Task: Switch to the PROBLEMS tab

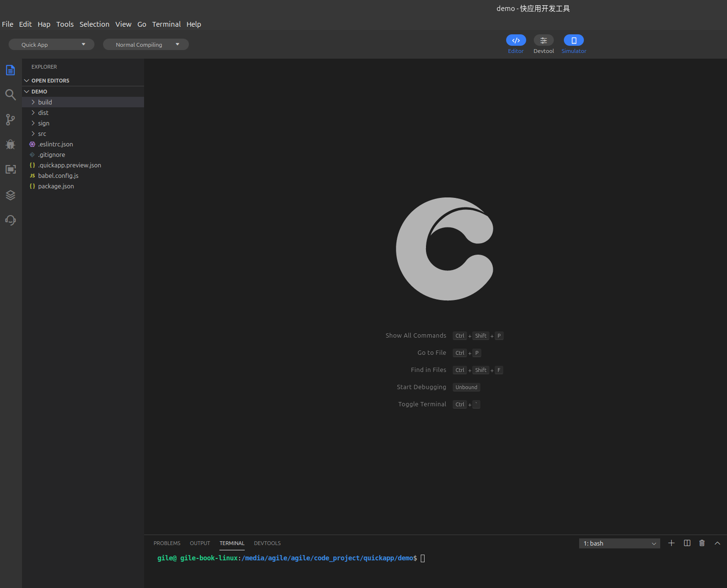Action: click(x=167, y=543)
